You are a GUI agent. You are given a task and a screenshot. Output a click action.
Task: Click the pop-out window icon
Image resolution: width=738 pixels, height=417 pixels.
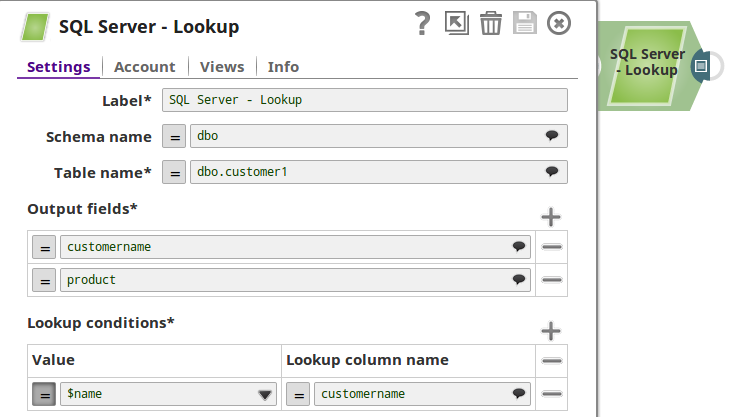click(457, 23)
